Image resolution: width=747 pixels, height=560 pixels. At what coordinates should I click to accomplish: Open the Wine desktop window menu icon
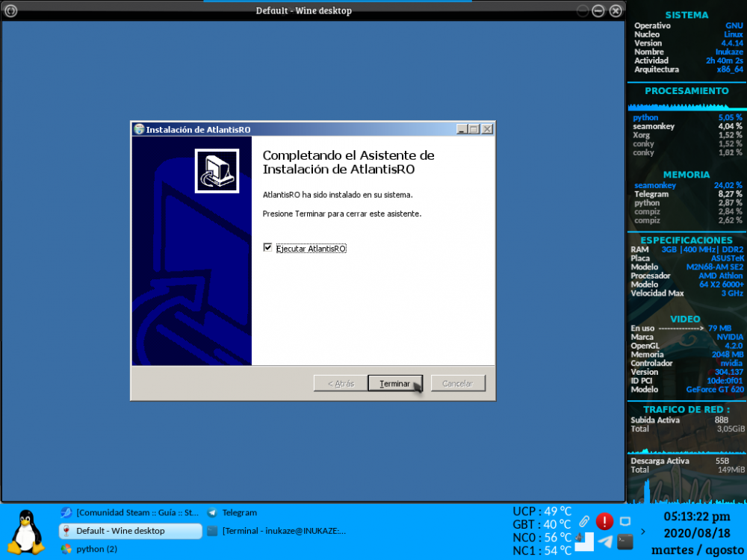(10, 10)
